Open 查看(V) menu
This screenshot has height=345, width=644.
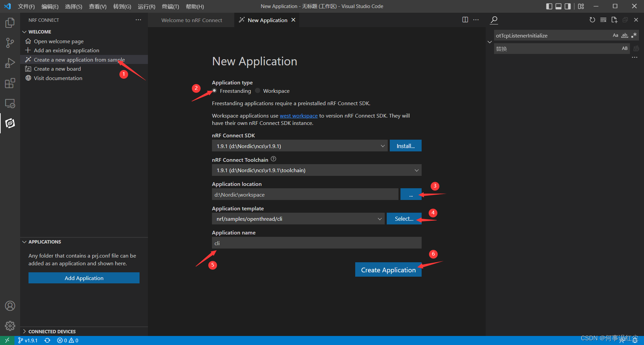[98, 6]
